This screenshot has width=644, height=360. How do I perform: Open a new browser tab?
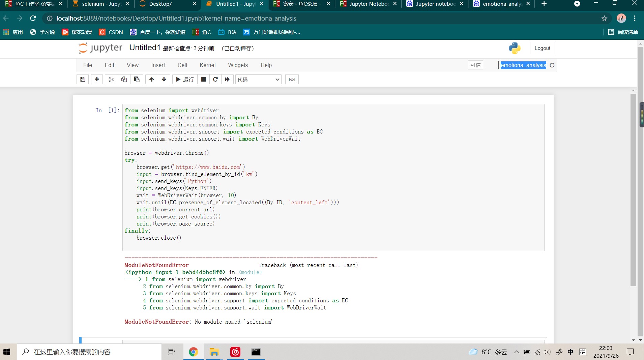[x=544, y=4]
